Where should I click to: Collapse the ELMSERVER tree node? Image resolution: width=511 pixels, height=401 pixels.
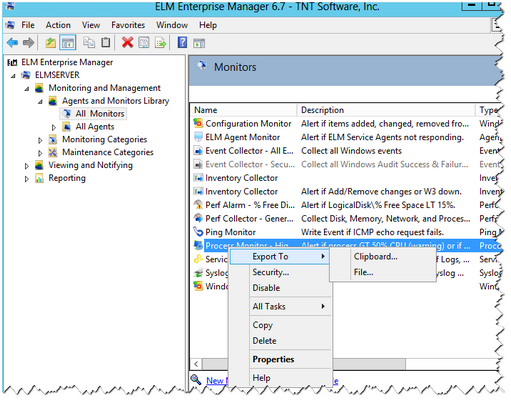coord(13,76)
